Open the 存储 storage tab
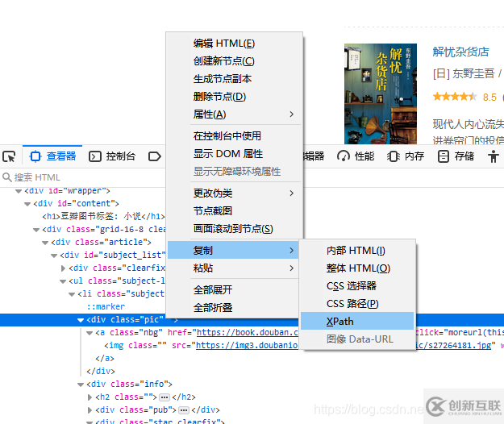 point(456,156)
